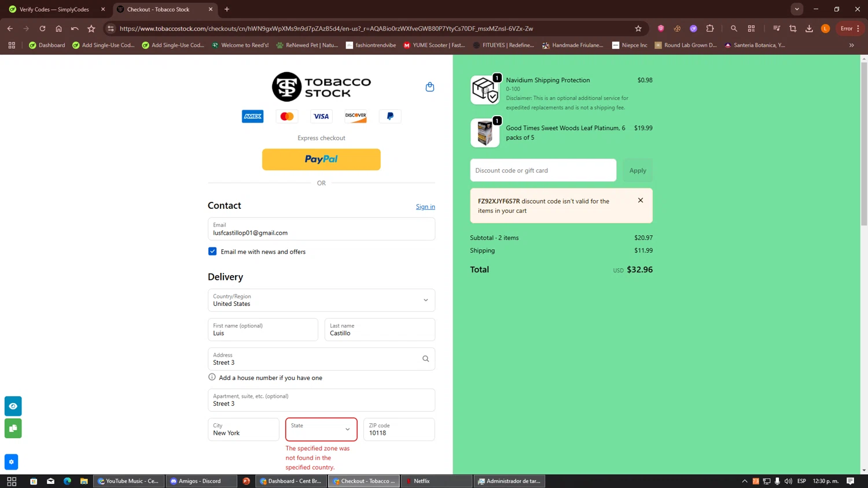Switch to the Verify Codes SimplyCodes tab
The image size is (868, 488).
(x=54, y=9)
